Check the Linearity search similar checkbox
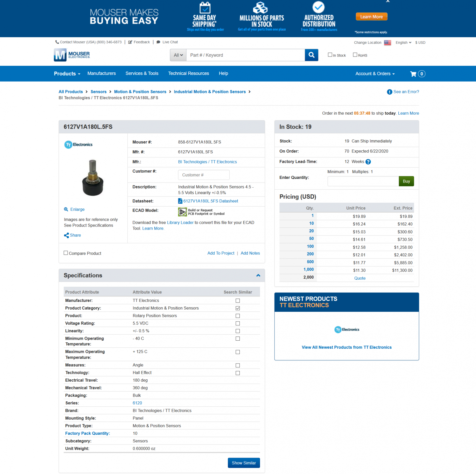Image resolution: width=476 pixels, height=474 pixels. pos(238,331)
